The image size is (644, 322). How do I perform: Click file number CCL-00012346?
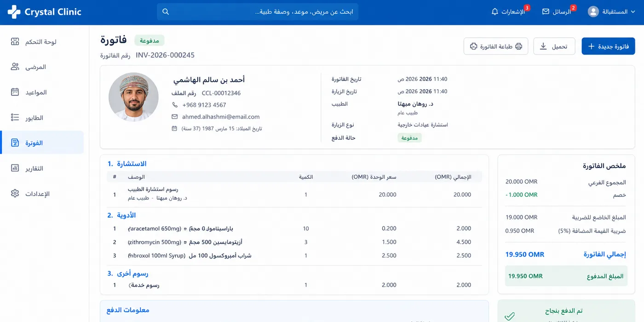[221, 93]
